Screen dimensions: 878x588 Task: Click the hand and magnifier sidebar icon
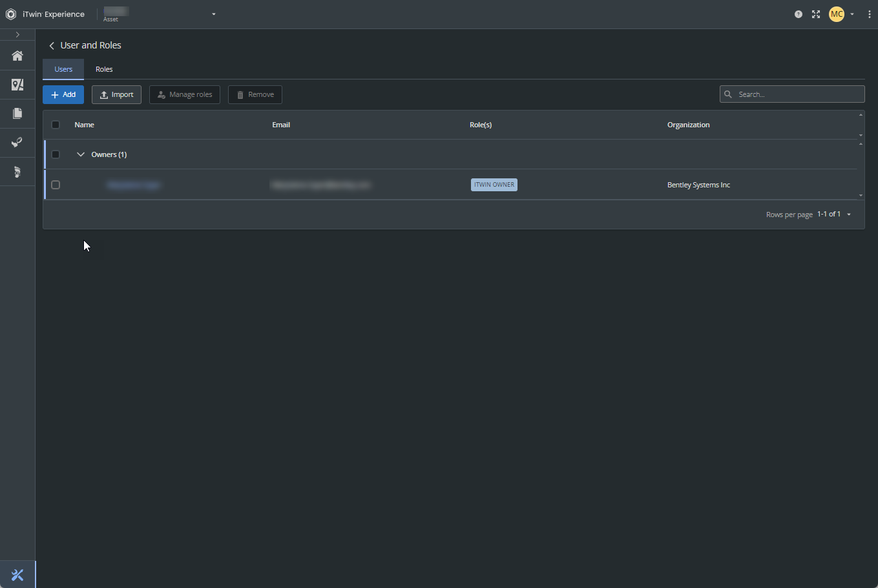pos(17,142)
